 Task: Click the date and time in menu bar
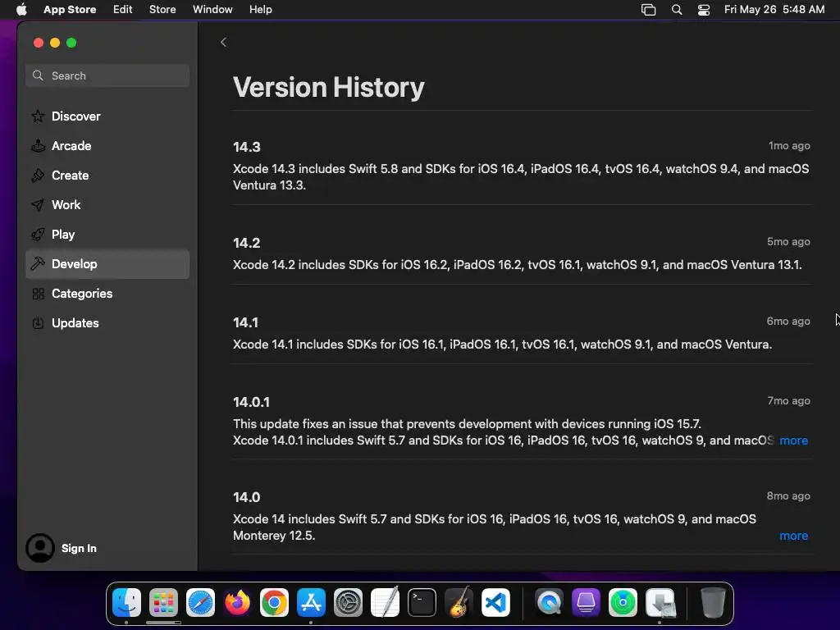tap(774, 10)
